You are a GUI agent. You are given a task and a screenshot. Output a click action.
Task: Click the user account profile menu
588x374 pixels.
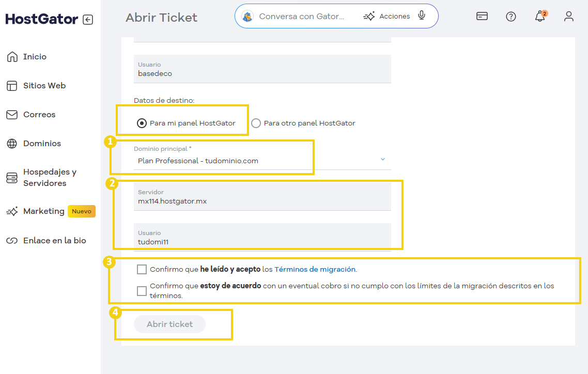[569, 17]
